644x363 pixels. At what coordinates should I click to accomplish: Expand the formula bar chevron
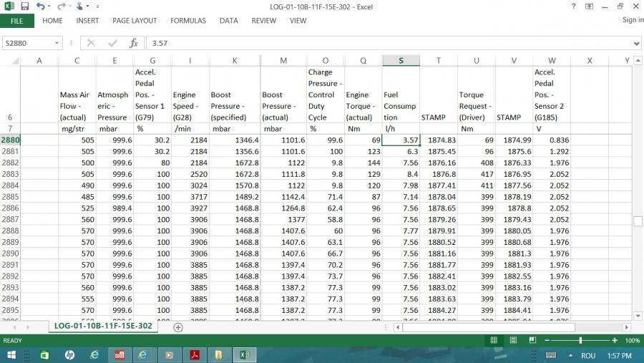636,43
